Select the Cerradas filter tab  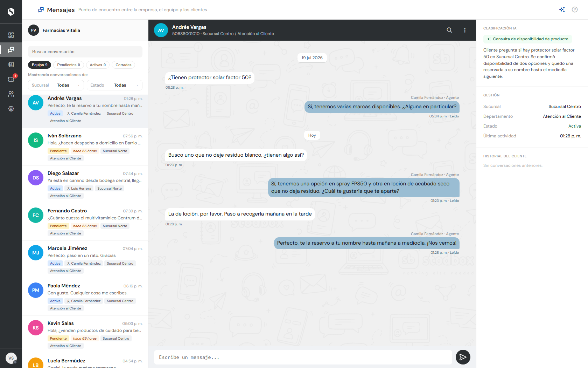coord(124,65)
